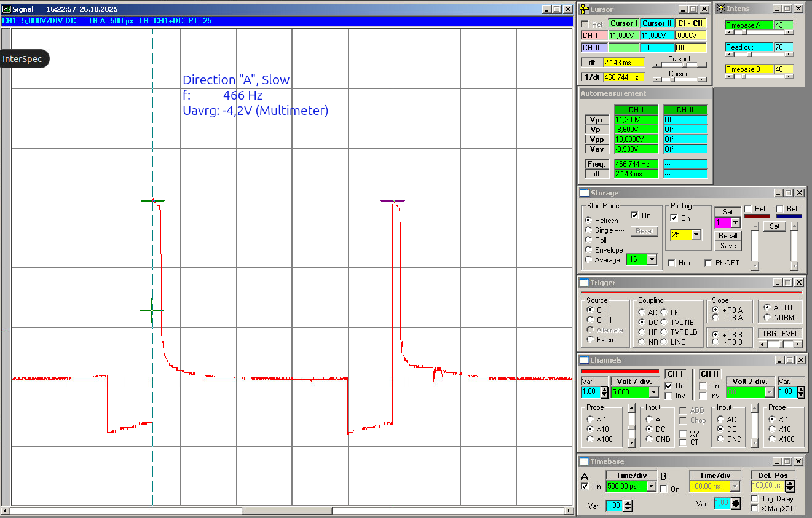Click the Recall button in Storage
The width and height of the screenshot is (812, 518).
[x=728, y=236]
